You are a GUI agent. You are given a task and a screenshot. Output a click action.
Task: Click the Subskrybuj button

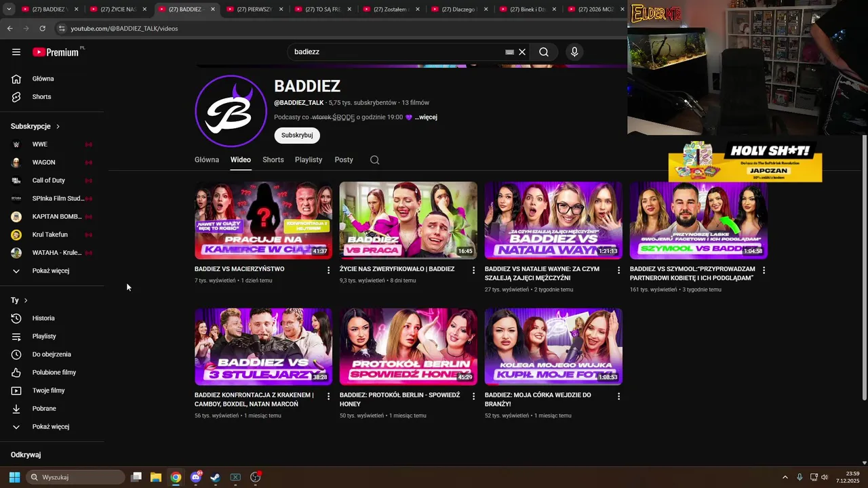point(297,136)
